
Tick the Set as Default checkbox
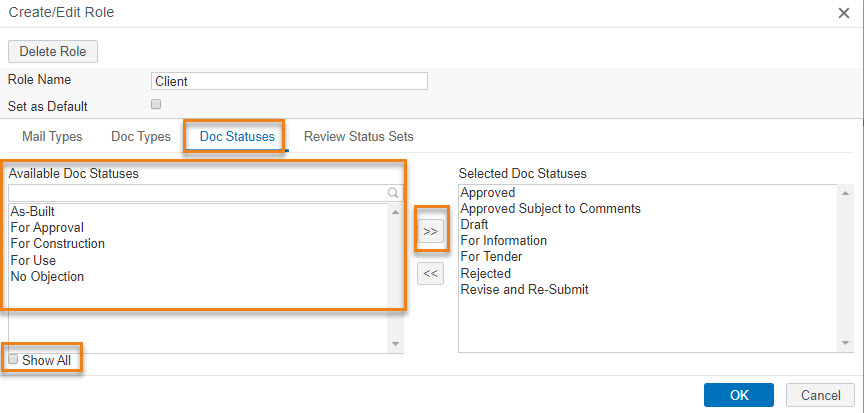pos(156,104)
